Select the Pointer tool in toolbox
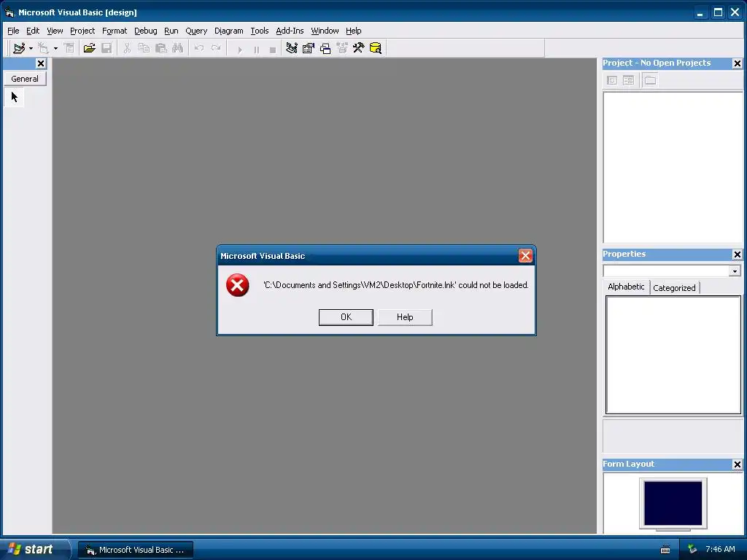Viewport: 747px width, 560px height. [15, 98]
